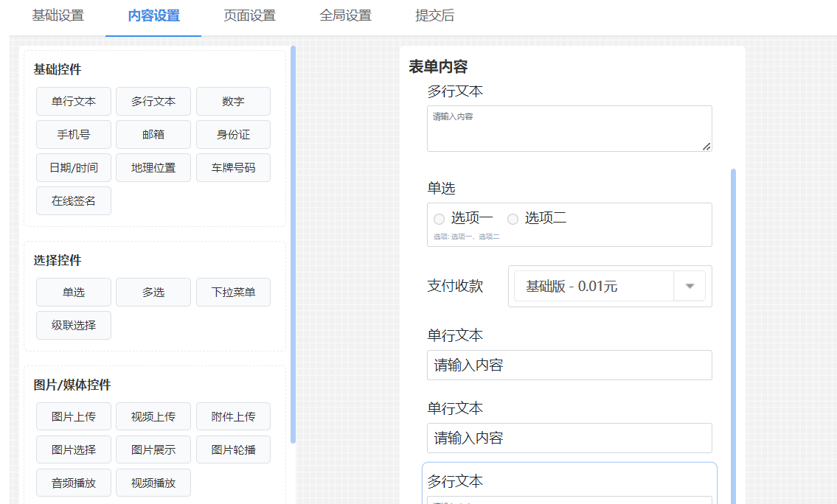837x504 pixels.
Task: Select radio option 选项二 in the 单选 field
Action: [513, 218]
